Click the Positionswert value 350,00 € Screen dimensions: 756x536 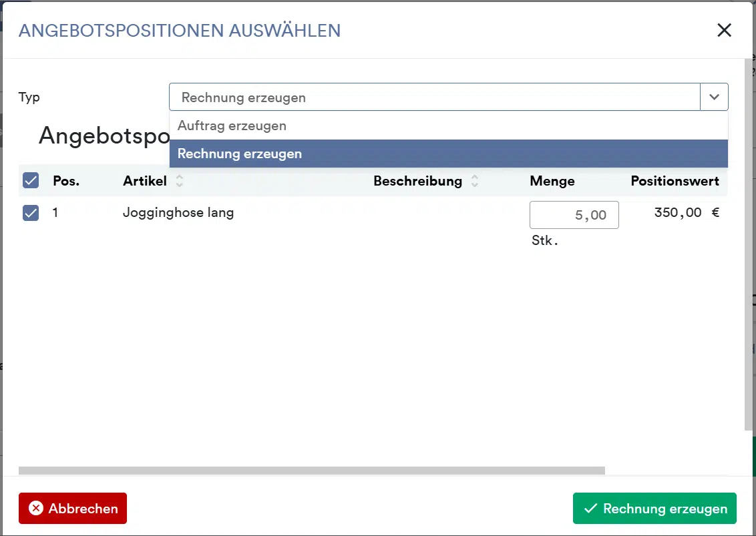point(680,212)
